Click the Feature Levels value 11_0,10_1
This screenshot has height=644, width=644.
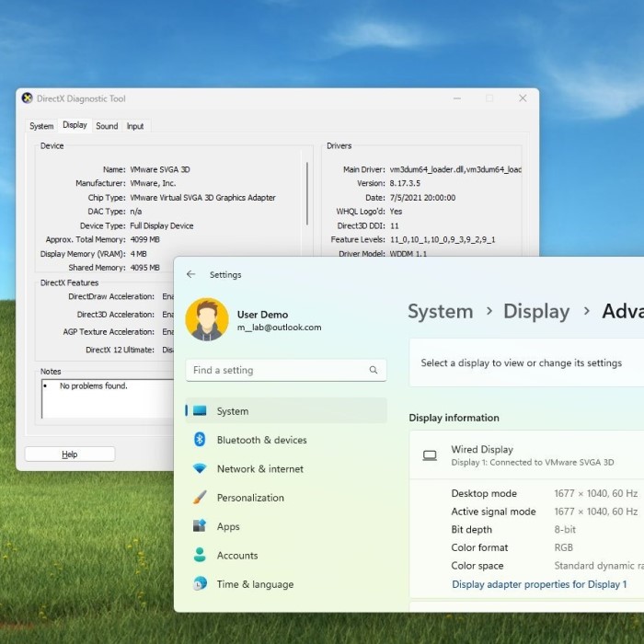443,239
